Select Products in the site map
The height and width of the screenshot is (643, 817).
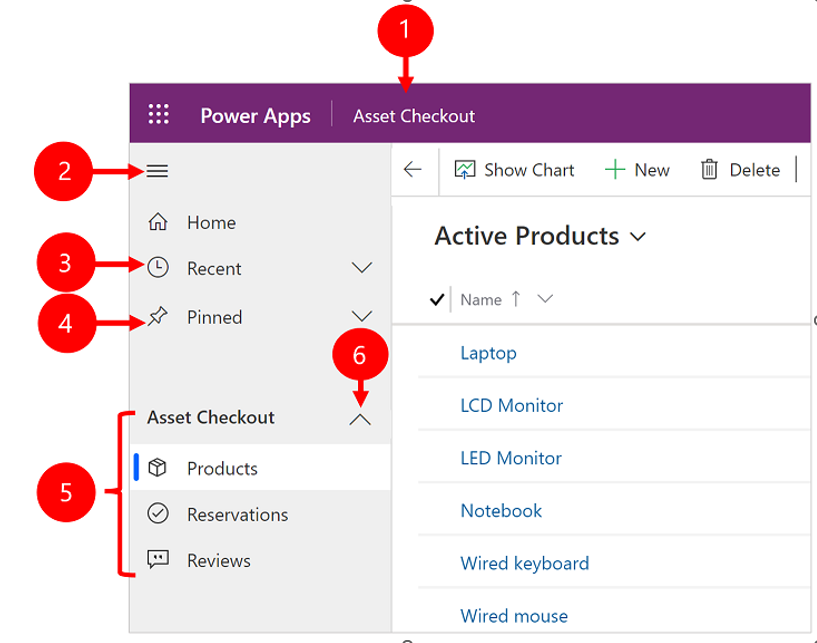click(222, 468)
